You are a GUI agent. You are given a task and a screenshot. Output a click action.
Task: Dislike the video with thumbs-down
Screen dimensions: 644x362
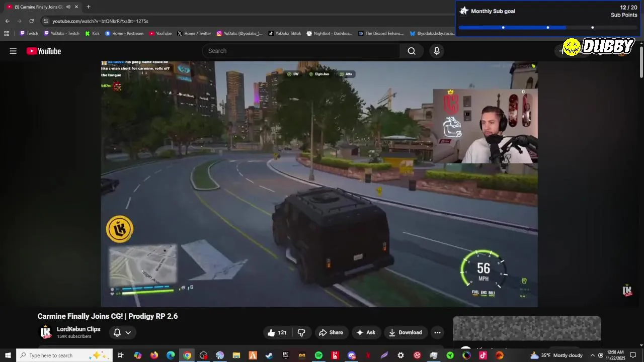tap(301, 332)
